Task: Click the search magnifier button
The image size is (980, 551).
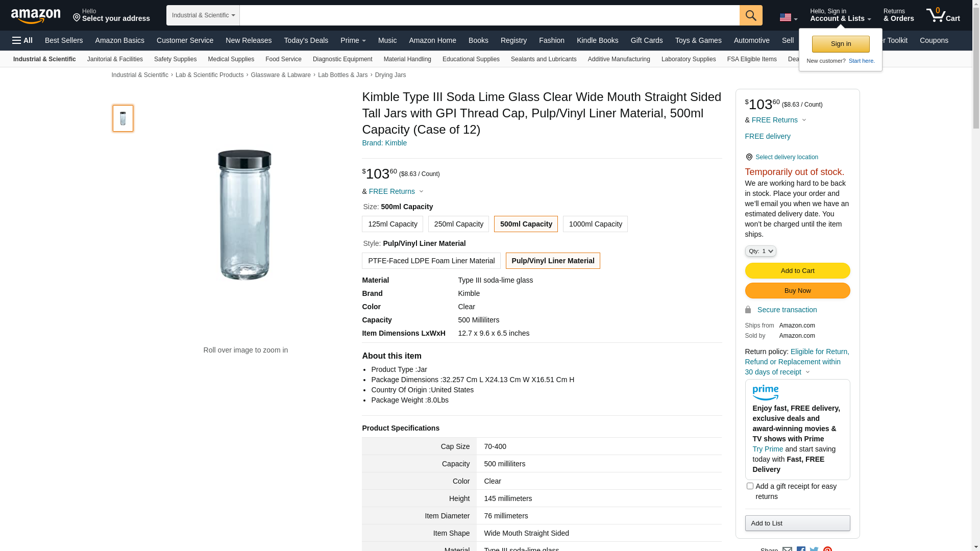Action: coord(751,15)
